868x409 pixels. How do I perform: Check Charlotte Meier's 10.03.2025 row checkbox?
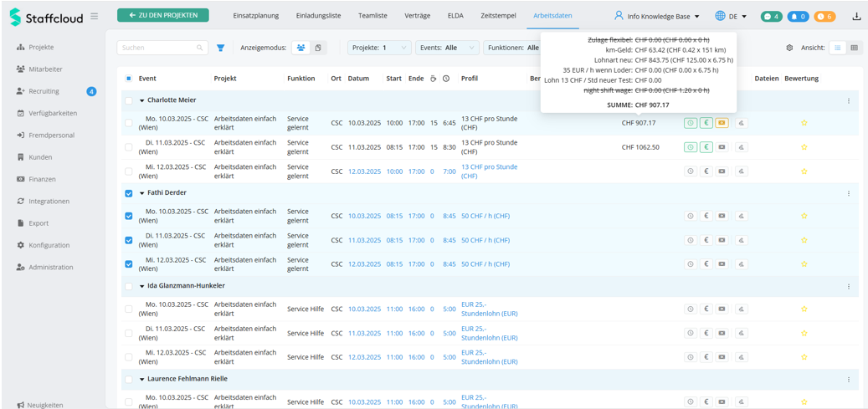click(x=128, y=123)
